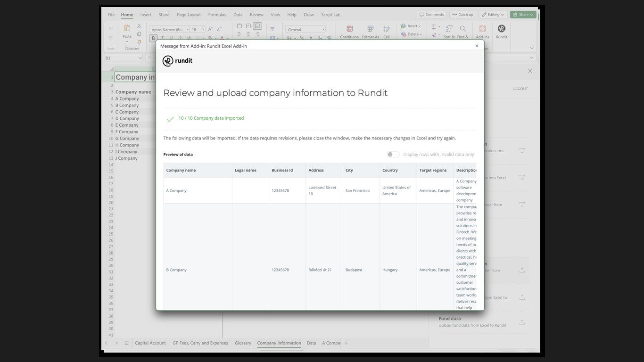
Task: Open the font size dropdown showing 18
Action: [x=203, y=29]
